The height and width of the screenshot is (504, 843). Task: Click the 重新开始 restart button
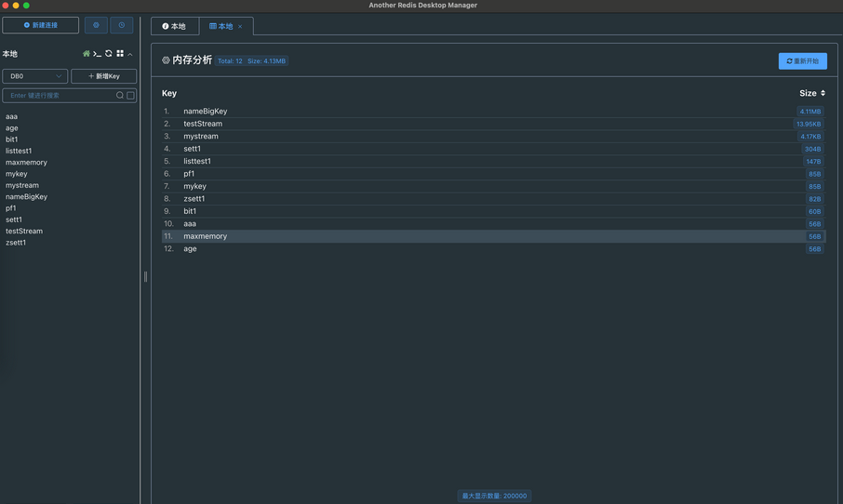click(802, 61)
